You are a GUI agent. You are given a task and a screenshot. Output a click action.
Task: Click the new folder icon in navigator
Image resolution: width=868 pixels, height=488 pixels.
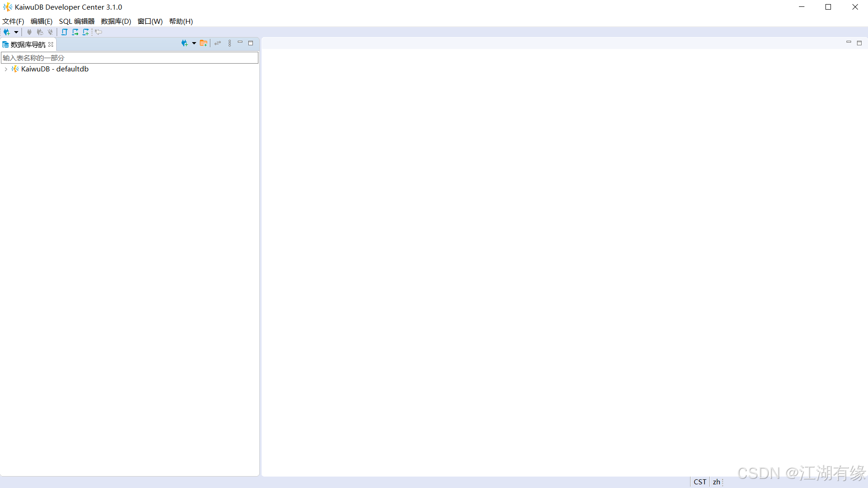pyautogui.click(x=204, y=43)
